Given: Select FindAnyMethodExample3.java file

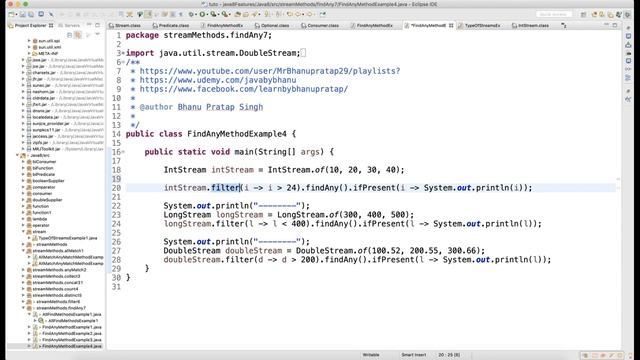Looking at the screenshot, I should point(71,340).
